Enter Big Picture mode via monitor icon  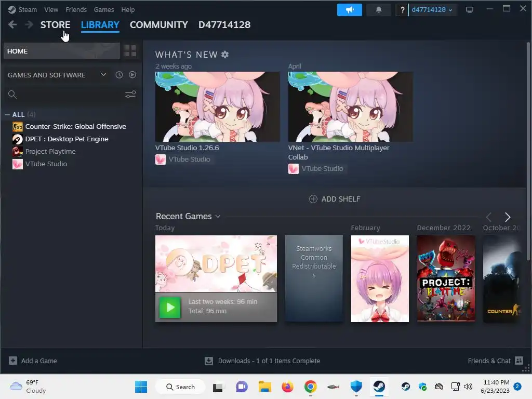point(470,10)
